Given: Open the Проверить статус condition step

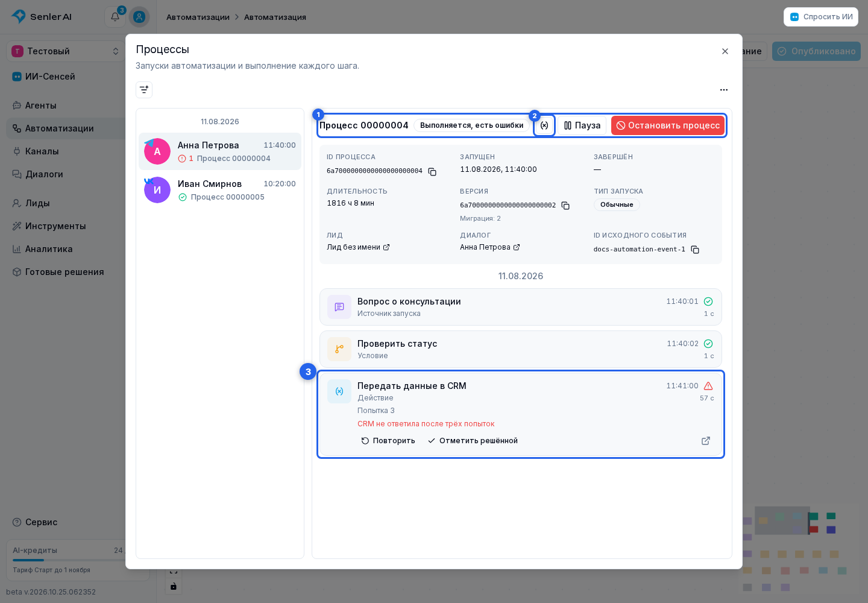Looking at the screenshot, I should (x=521, y=349).
